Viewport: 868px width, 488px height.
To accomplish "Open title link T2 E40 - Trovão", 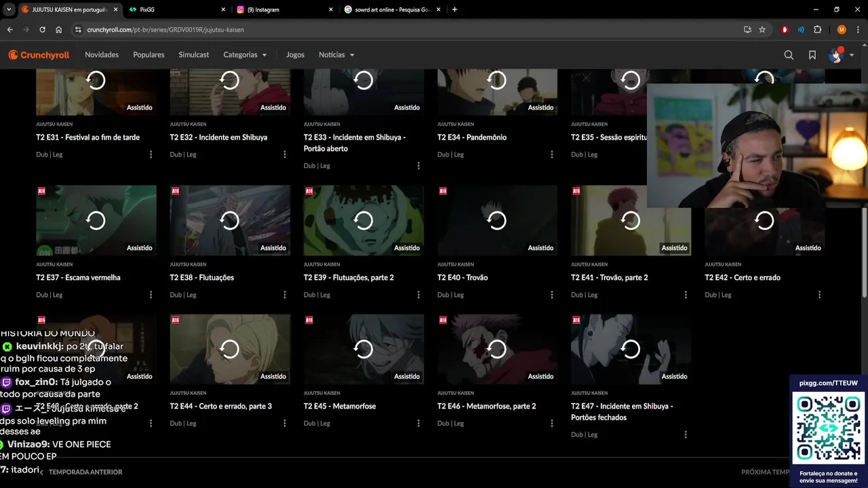I will (x=462, y=278).
